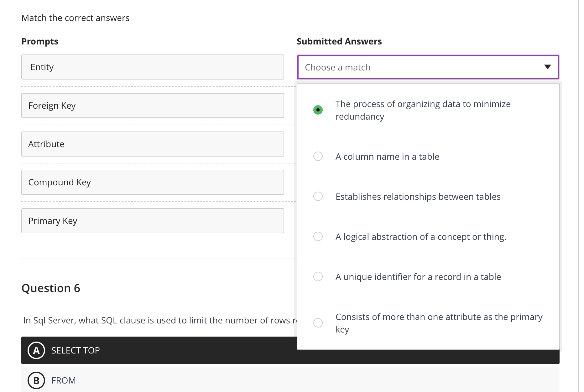Pick 'Establishes relationships between tables' radio button
584x392 pixels.
point(318,196)
